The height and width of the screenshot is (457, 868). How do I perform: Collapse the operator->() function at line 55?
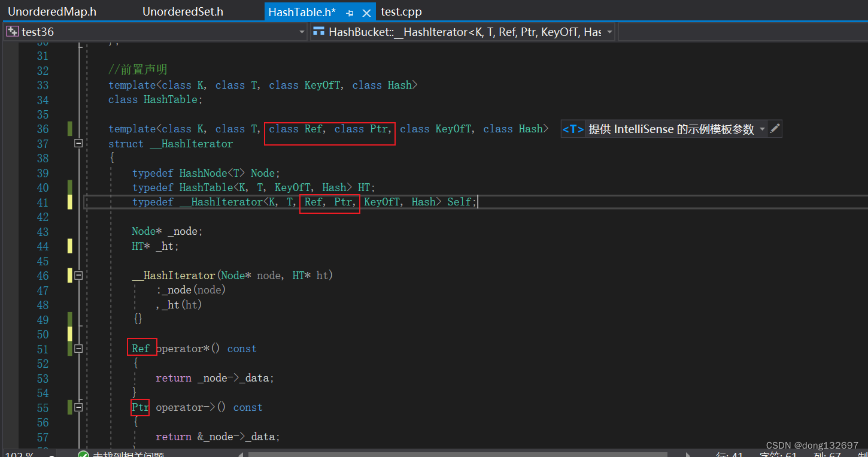click(78, 407)
